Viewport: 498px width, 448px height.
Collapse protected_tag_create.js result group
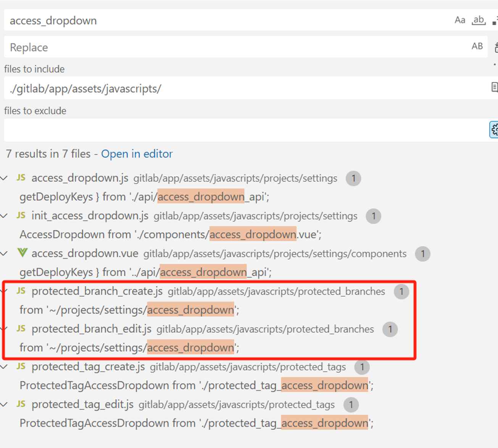pos(4,367)
